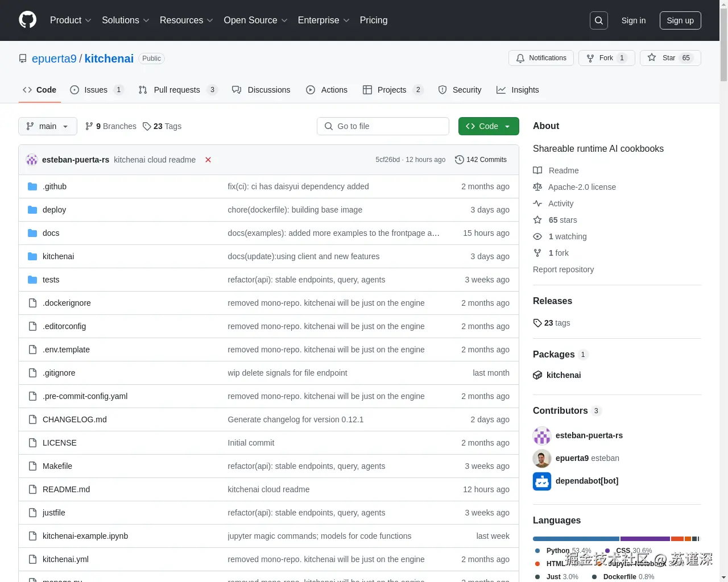The width and height of the screenshot is (728, 582).
Task: Expand the Resources menu
Action: pos(187,20)
